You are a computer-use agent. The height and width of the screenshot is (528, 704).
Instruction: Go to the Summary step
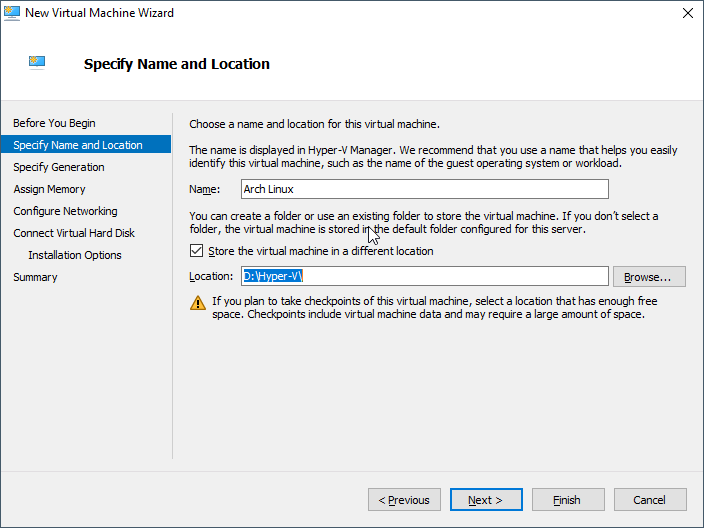click(x=35, y=277)
